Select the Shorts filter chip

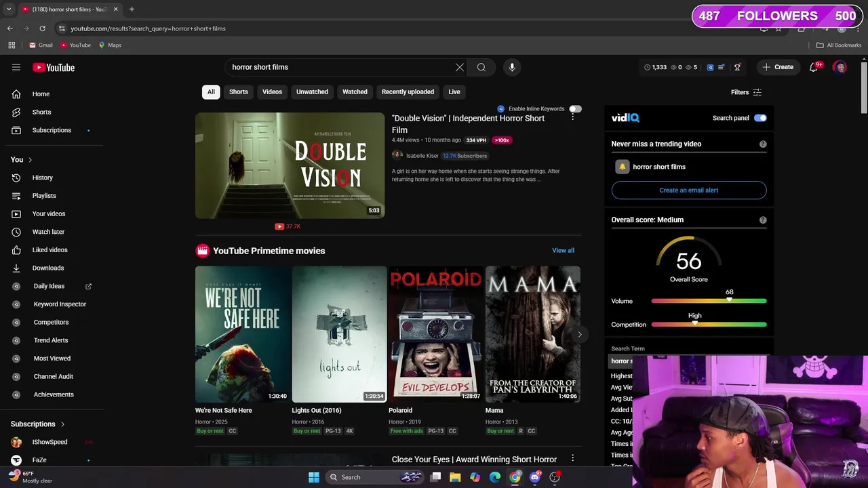(x=239, y=92)
